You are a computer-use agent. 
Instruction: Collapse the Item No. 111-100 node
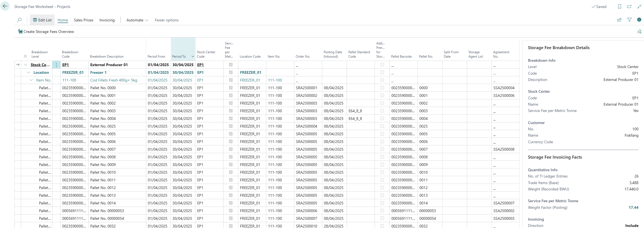tap(31, 80)
